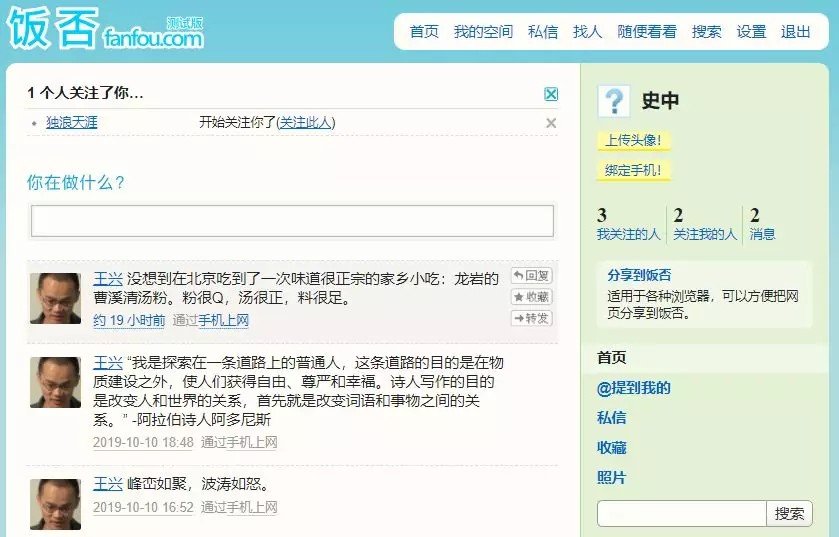The width and height of the screenshot is (839, 537).
Task: Open 首页 in the top navigation
Action: click(424, 32)
